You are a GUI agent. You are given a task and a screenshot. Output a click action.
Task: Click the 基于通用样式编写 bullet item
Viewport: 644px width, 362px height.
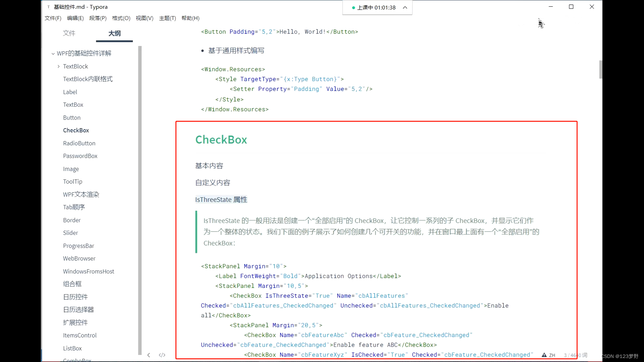pos(236,51)
